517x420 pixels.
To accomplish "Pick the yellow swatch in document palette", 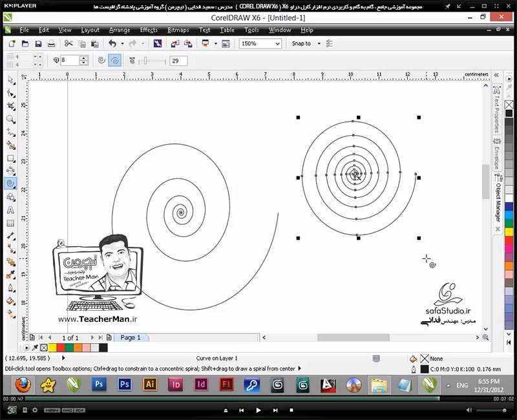I will (52, 348).
